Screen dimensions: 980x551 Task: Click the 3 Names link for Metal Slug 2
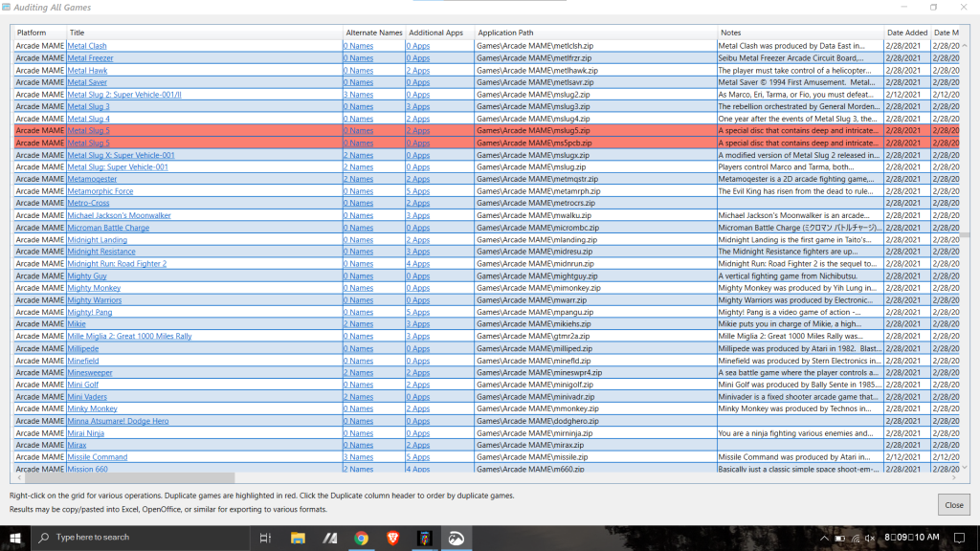358,95
